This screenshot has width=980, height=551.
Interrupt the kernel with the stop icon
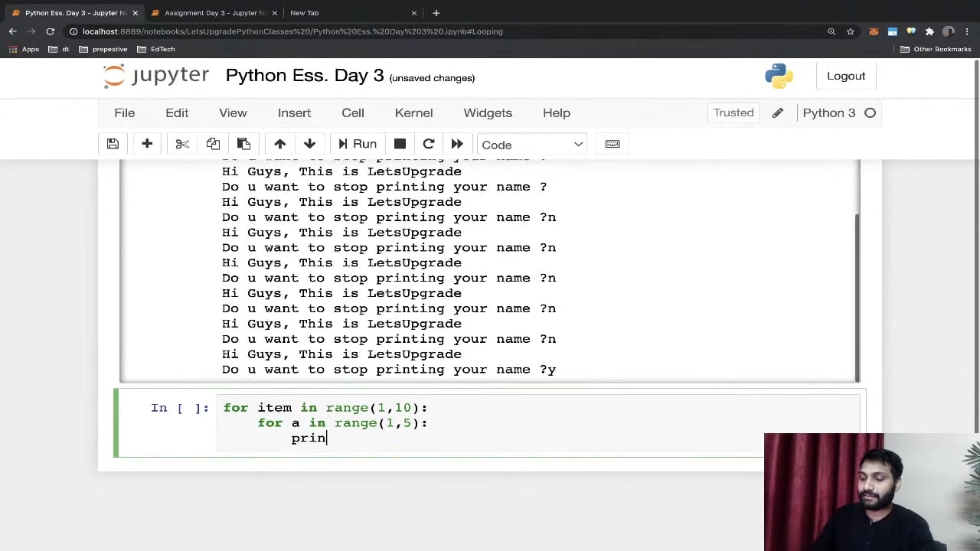tap(400, 145)
